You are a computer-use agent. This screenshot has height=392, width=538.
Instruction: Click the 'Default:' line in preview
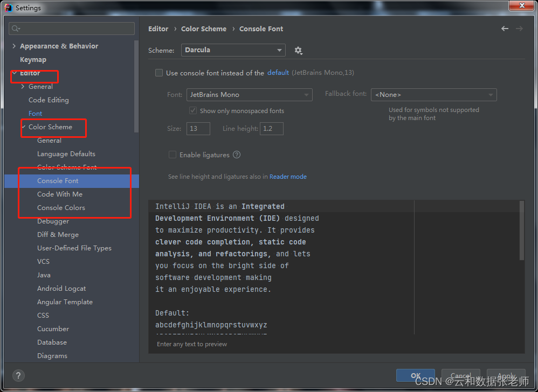(173, 313)
